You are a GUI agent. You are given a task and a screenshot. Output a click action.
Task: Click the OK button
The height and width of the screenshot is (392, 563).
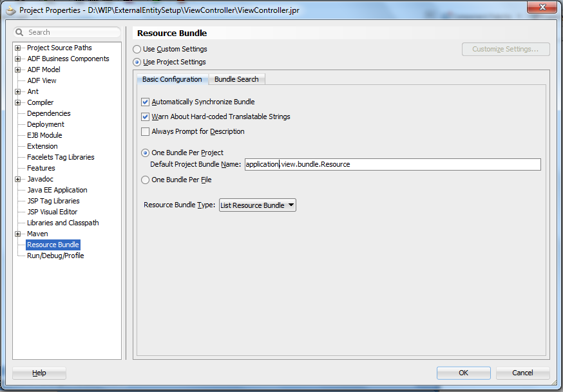[x=464, y=373]
